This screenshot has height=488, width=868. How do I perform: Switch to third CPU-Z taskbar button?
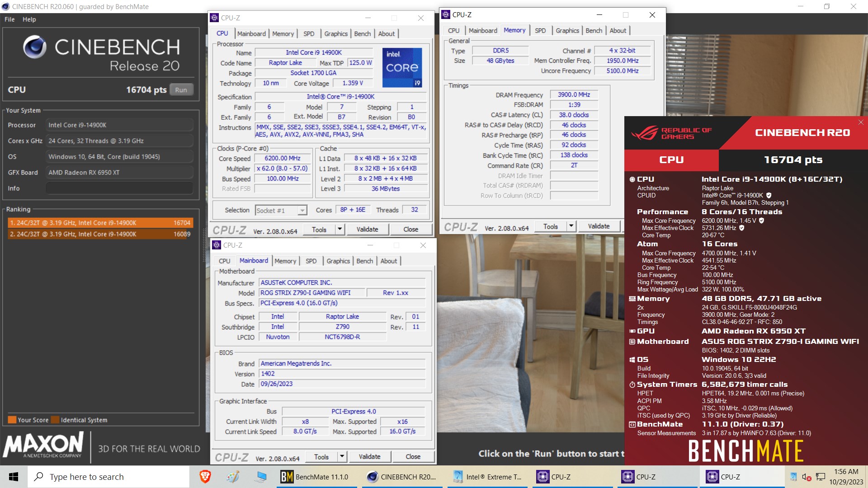pyautogui.click(x=741, y=477)
